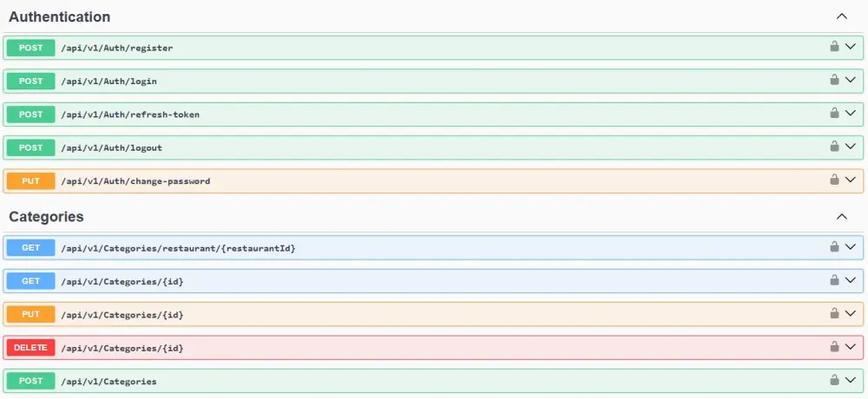Click the lock icon on Auth/change-password row

(834, 180)
